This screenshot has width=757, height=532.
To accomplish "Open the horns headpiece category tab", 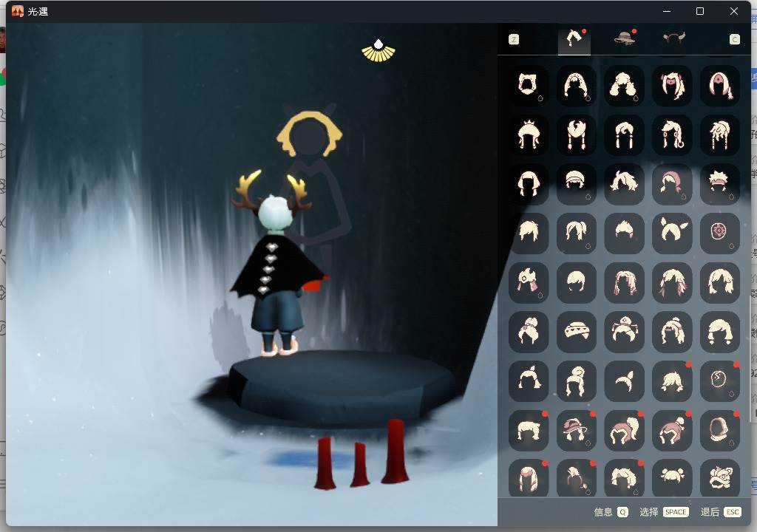I will pyautogui.click(x=673, y=39).
